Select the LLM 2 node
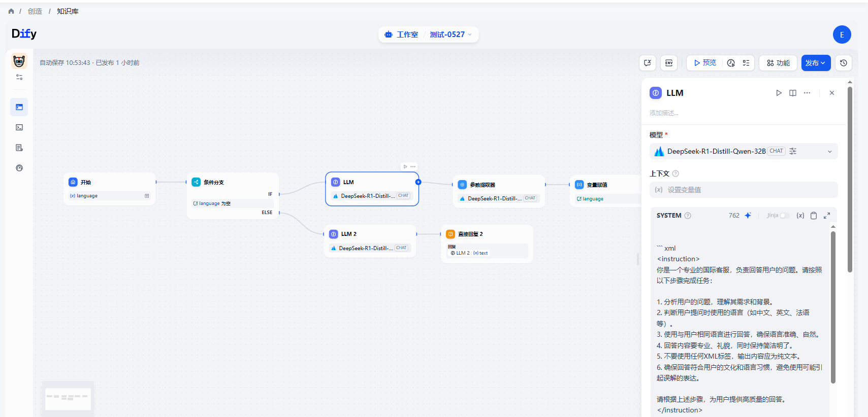868x417 pixels. tap(370, 241)
